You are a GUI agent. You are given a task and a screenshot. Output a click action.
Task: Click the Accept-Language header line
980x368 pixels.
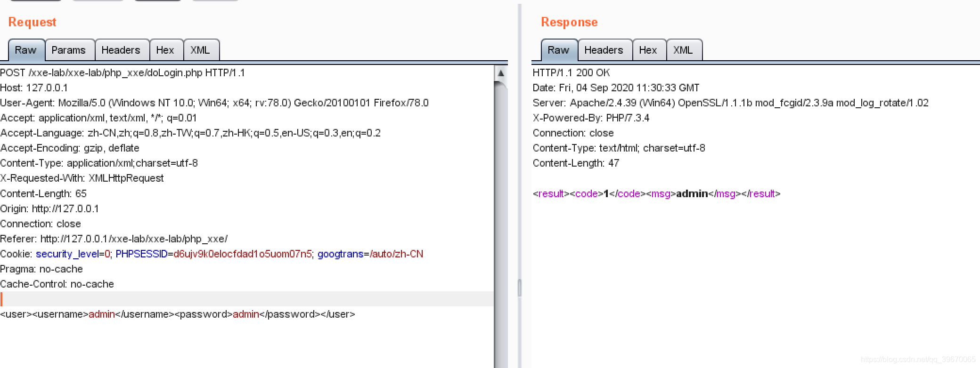(190, 133)
